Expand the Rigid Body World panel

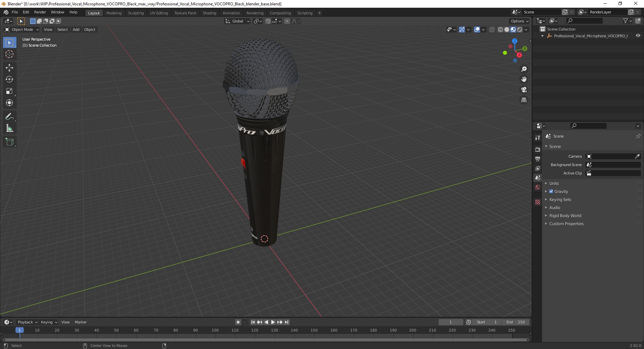click(565, 215)
